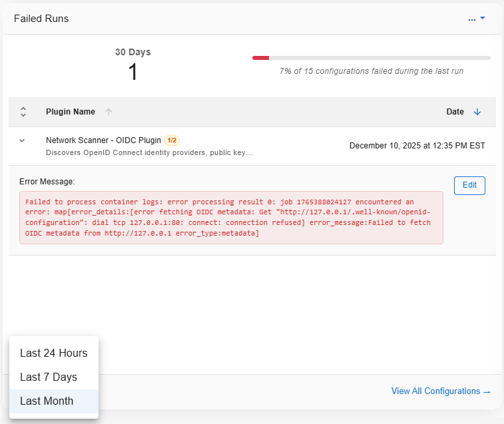This screenshot has height=424, width=504.
Task: Click the Plugin Name sort up arrow
Action: 109,112
